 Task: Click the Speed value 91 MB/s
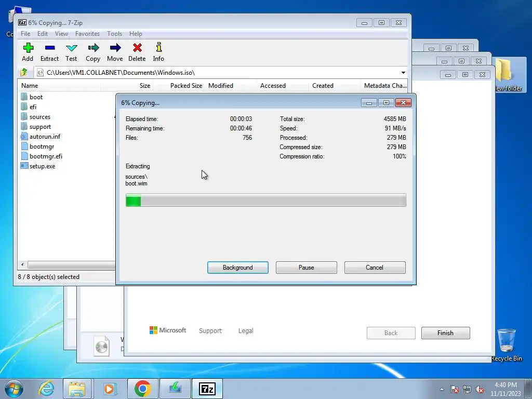click(395, 128)
